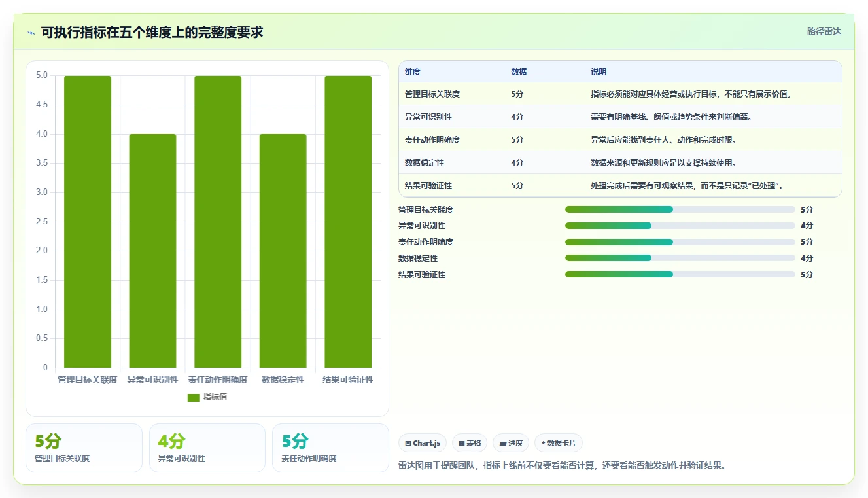Click the 指标值 legend label
The height and width of the screenshot is (498, 868).
point(215,397)
